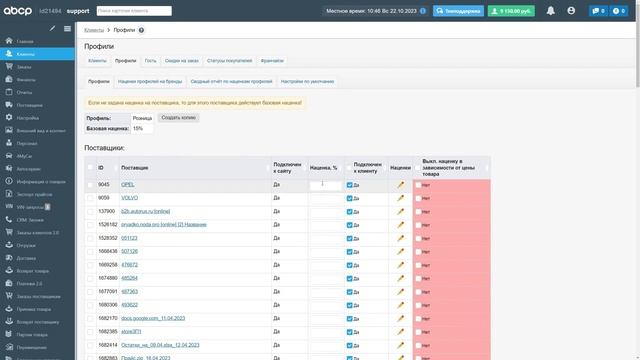This screenshot has height=360, width=640.
Task: Select the VOLVO row checkbox
Action: [x=90, y=198]
